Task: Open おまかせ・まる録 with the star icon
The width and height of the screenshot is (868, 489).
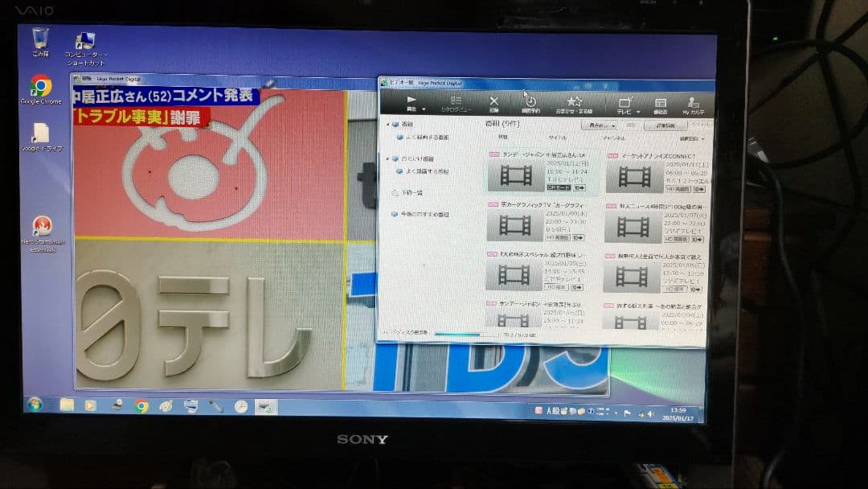Action: pyautogui.click(x=574, y=100)
